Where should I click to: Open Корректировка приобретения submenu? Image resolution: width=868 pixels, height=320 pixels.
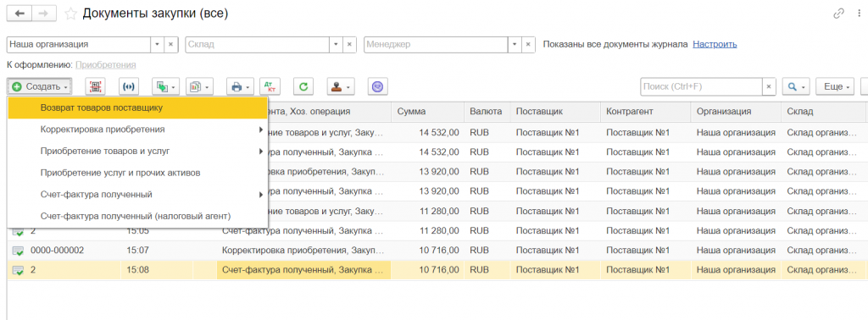coord(137,130)
